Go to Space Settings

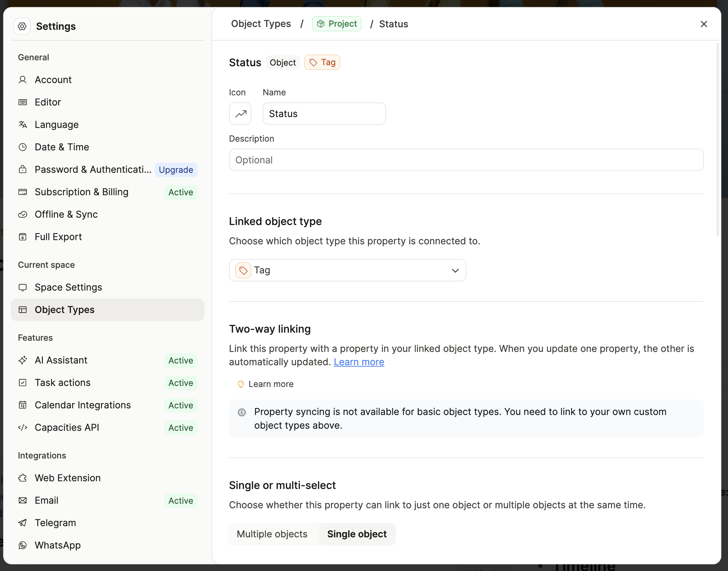click(68, 287)
